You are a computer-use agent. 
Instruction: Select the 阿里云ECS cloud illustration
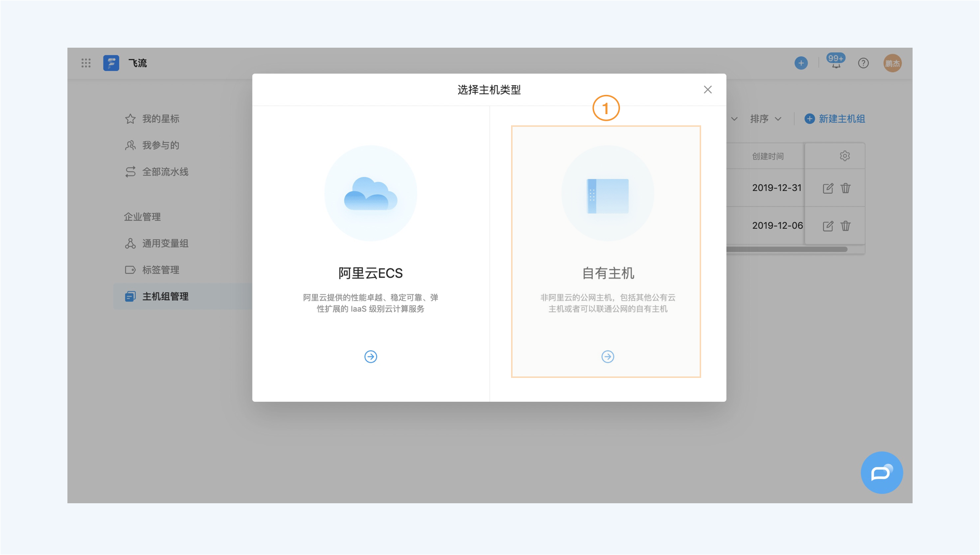tap(371, 193)
